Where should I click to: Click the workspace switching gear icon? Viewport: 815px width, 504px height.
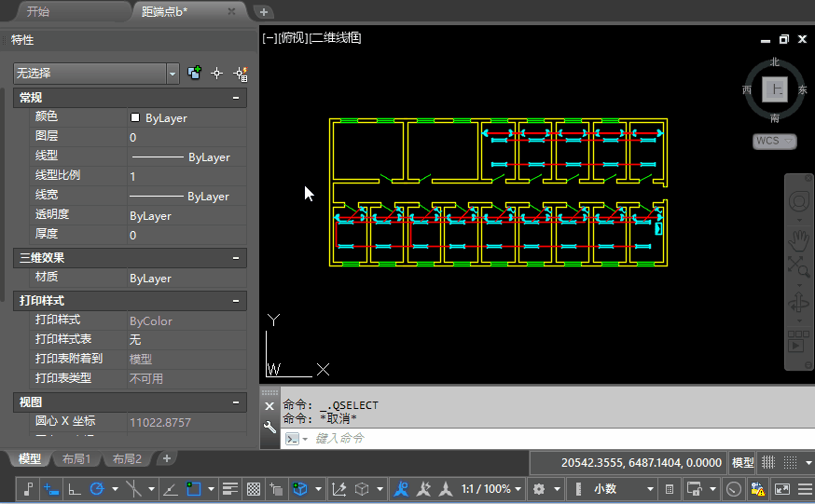coord(539,488)
